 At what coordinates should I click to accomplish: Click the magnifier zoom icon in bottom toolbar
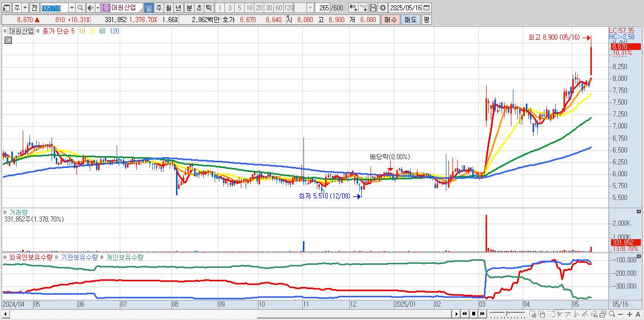pyautogui.click(x=611, y=314)
